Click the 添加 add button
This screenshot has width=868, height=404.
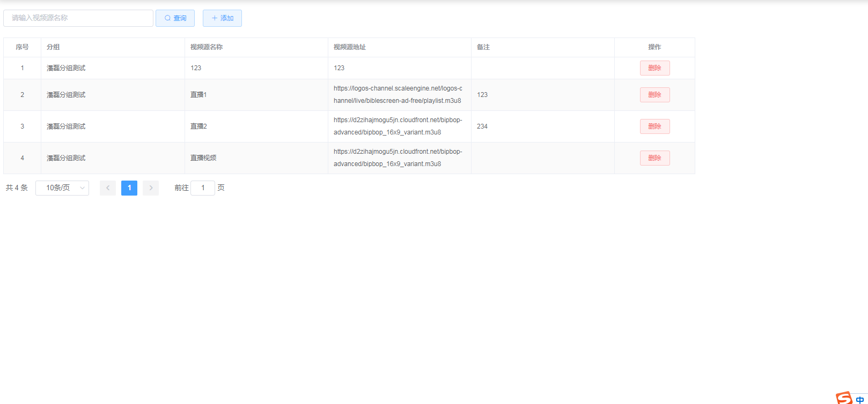(222, 18)
